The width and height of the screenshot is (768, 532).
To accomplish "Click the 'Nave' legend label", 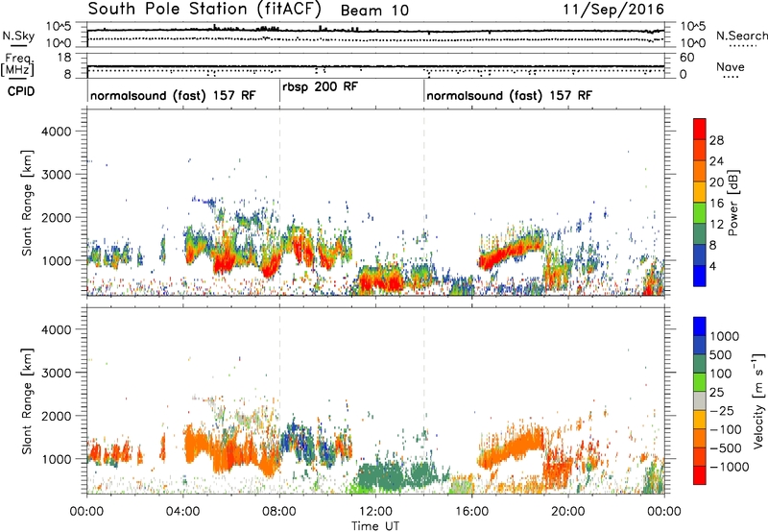I will 731,67.
